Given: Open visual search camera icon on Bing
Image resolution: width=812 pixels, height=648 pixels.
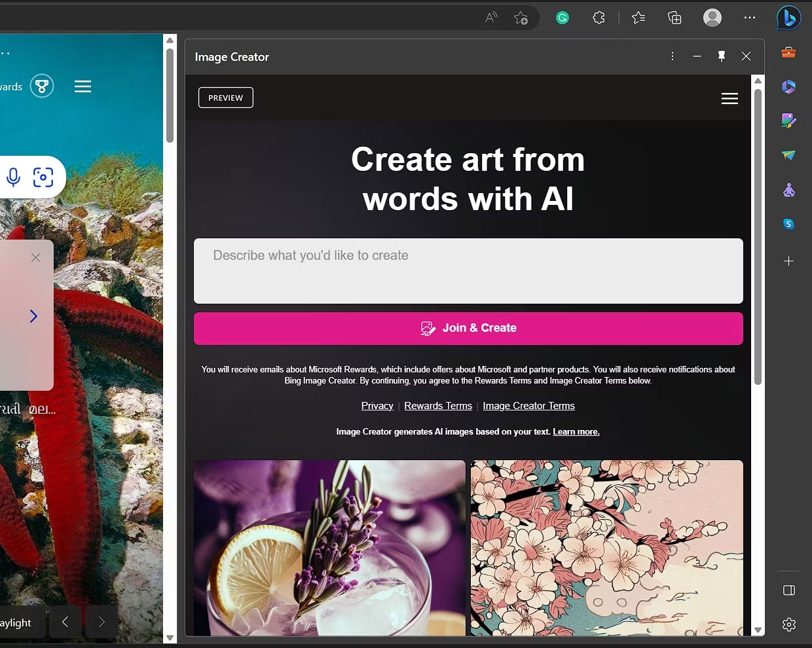Looking at the screenshot, I should tap(43, 177).
